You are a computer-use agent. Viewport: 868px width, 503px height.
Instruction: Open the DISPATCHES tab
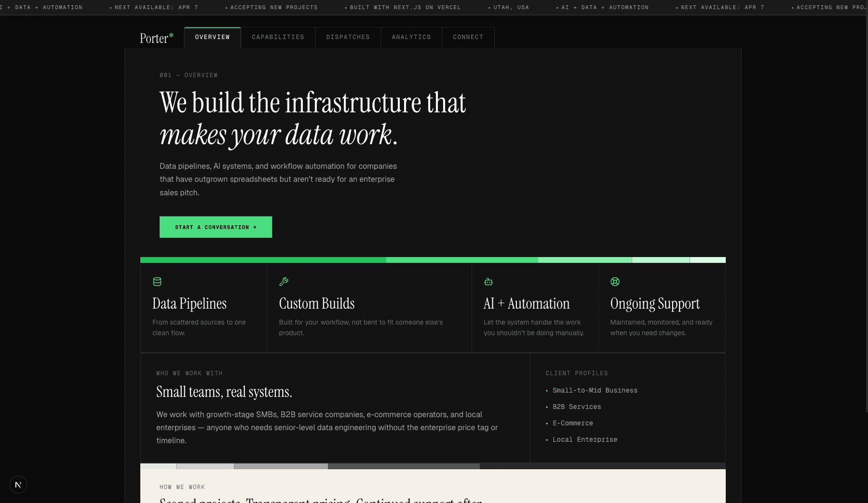pos(348,37)
